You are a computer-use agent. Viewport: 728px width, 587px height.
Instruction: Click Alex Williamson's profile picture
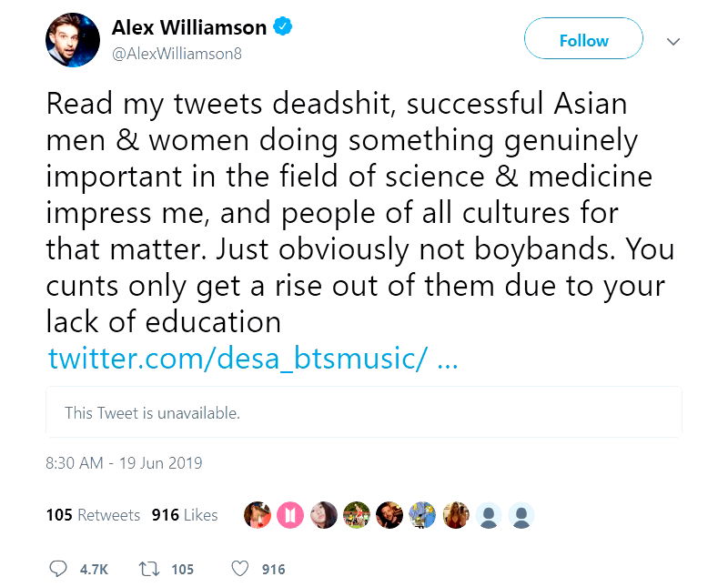[x=73, y=40]
